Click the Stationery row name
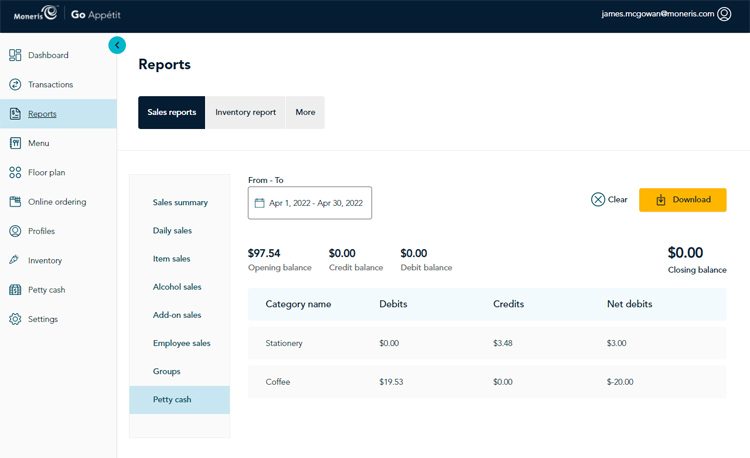 click(x=284, y=343)
